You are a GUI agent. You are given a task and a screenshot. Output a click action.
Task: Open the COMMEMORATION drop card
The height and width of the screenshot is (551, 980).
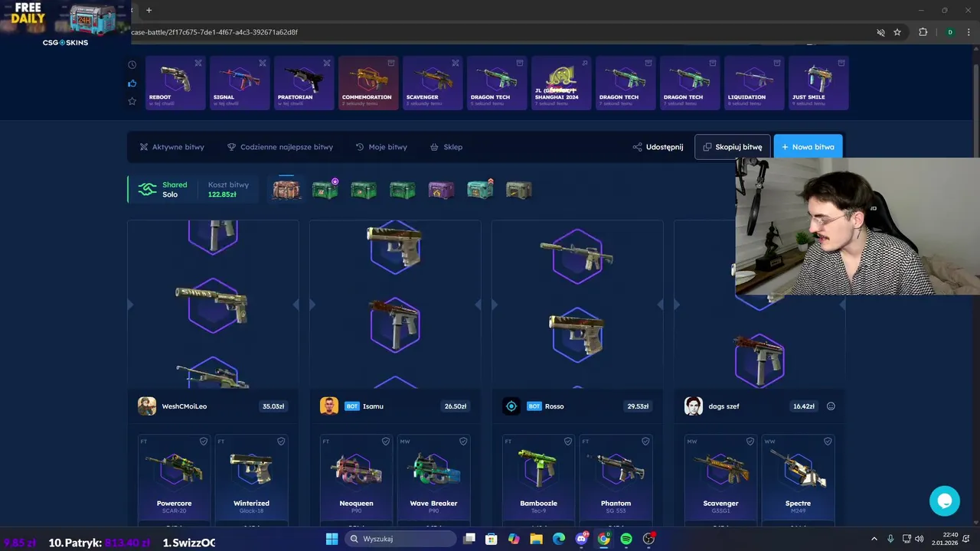tap(368, 83)
